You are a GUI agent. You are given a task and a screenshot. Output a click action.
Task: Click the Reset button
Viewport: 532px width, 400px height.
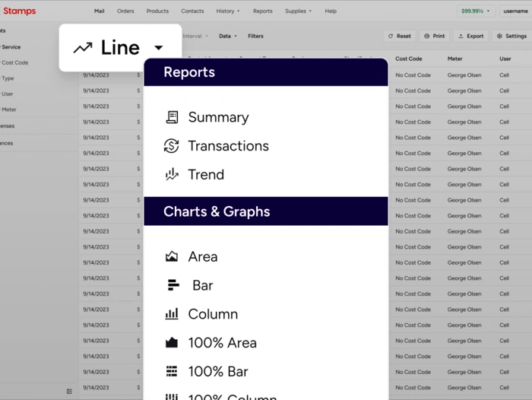(400, 37)
